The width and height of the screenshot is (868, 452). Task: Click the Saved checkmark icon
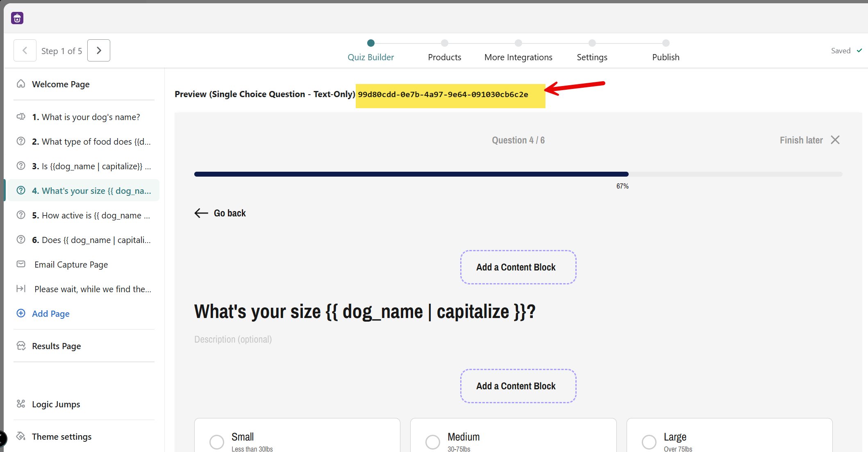(x=859, y=50)
